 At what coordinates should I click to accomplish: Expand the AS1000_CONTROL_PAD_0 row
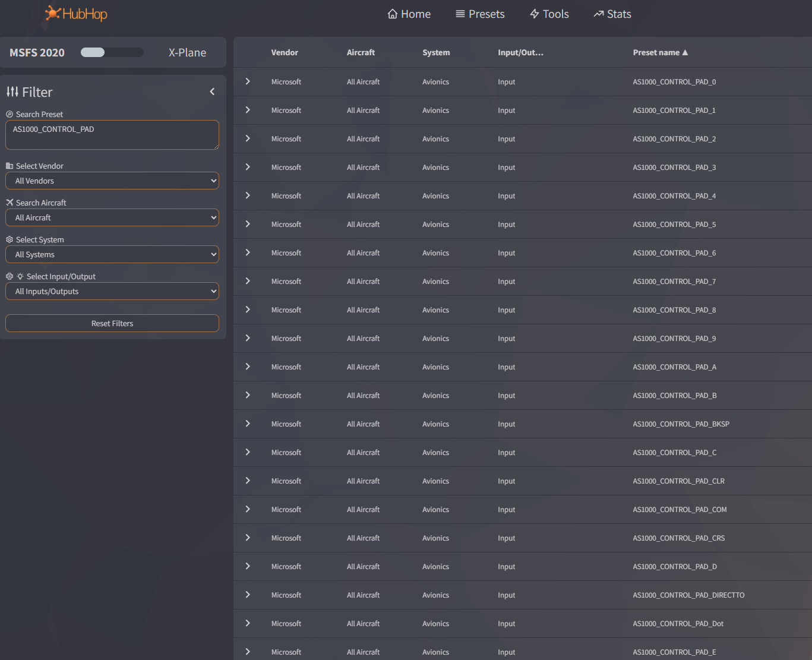point(248,81)
